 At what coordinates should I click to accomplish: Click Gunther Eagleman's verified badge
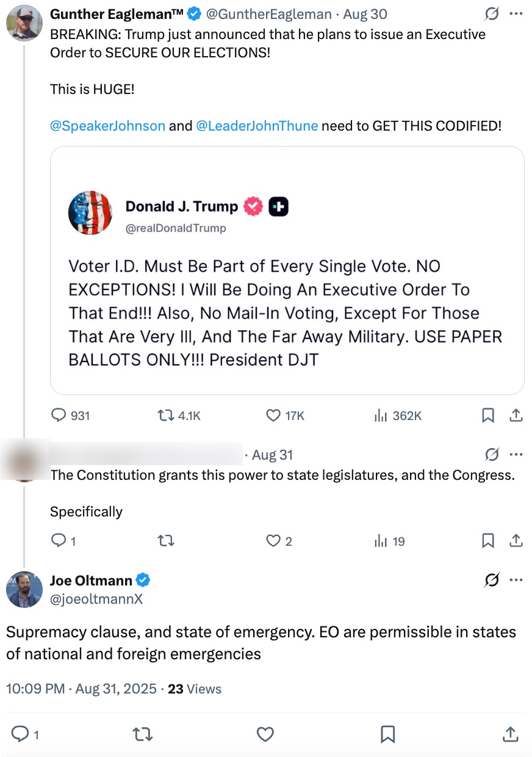click(x=193, y=13)
